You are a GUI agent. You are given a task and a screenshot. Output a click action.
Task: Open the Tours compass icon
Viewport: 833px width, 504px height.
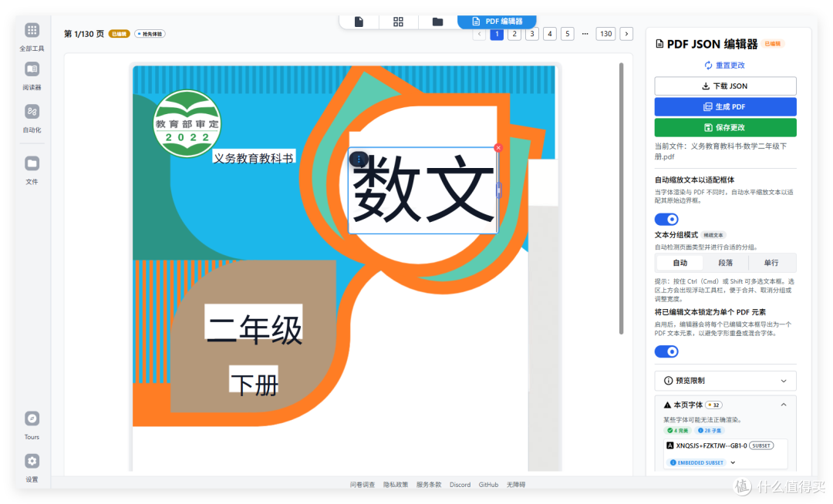(x=32, y=418)
